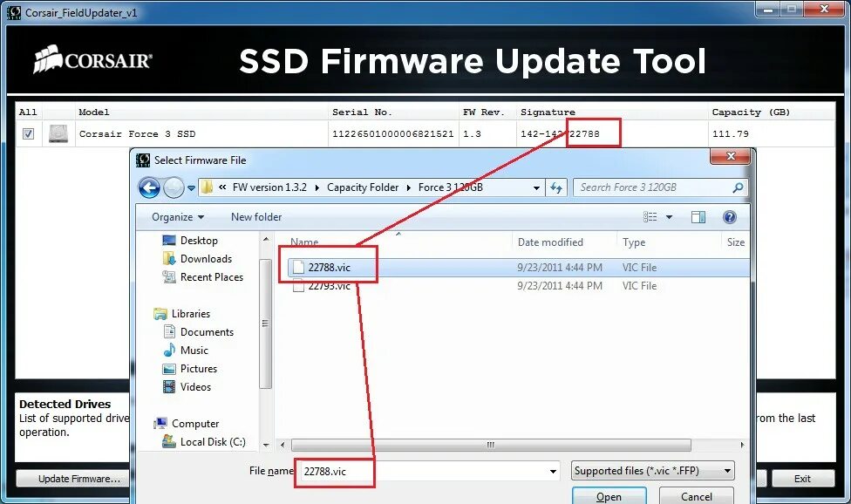Open the Supported files type dropdown

coord(653,471)
